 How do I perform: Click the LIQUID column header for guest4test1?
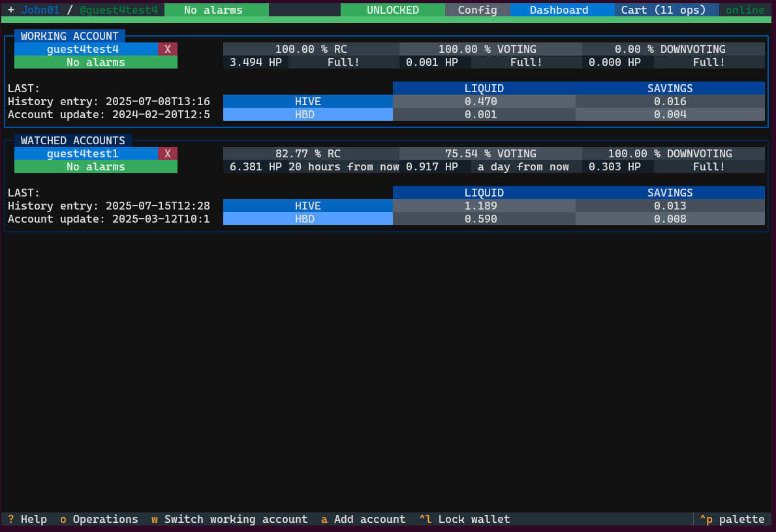tap(484, 193)
